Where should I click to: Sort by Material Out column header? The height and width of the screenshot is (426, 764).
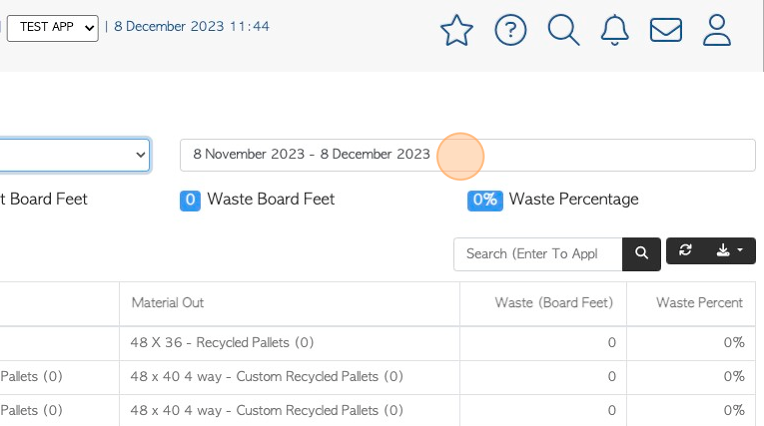click(x=168, y=303)
